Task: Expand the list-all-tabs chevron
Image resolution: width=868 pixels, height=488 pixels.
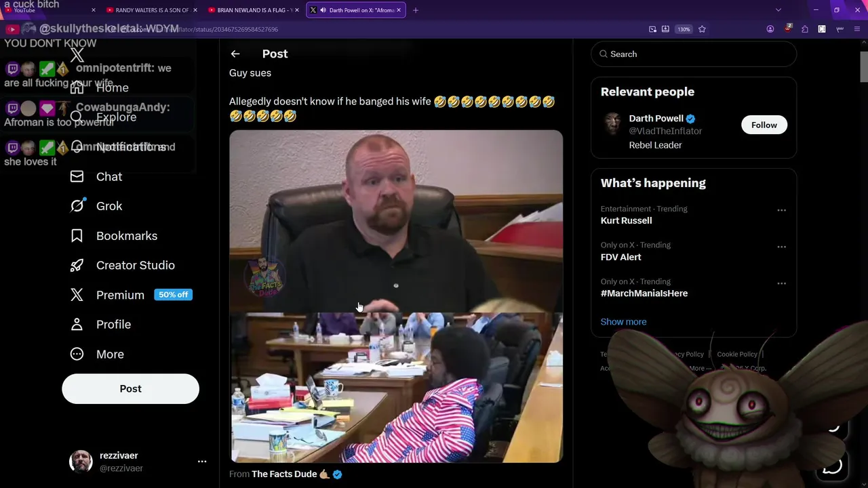Action: pos(778,10)
